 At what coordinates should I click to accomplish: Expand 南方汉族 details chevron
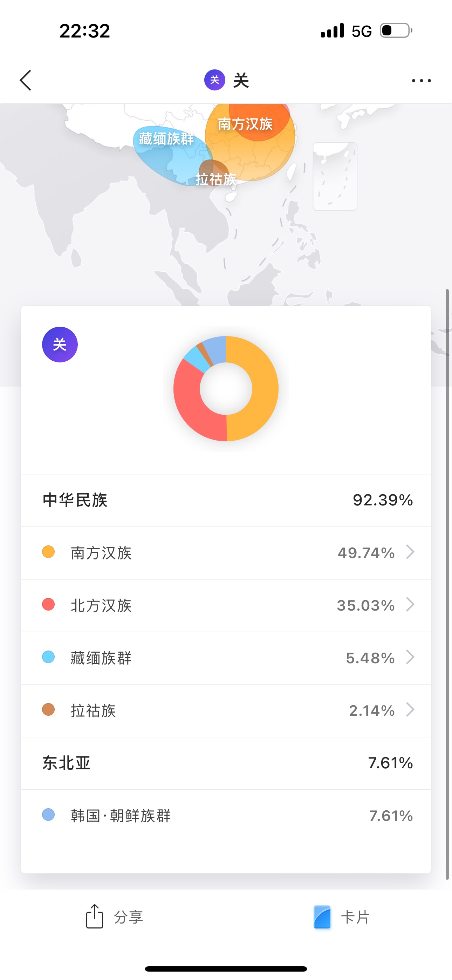click(x=410, y=552)
